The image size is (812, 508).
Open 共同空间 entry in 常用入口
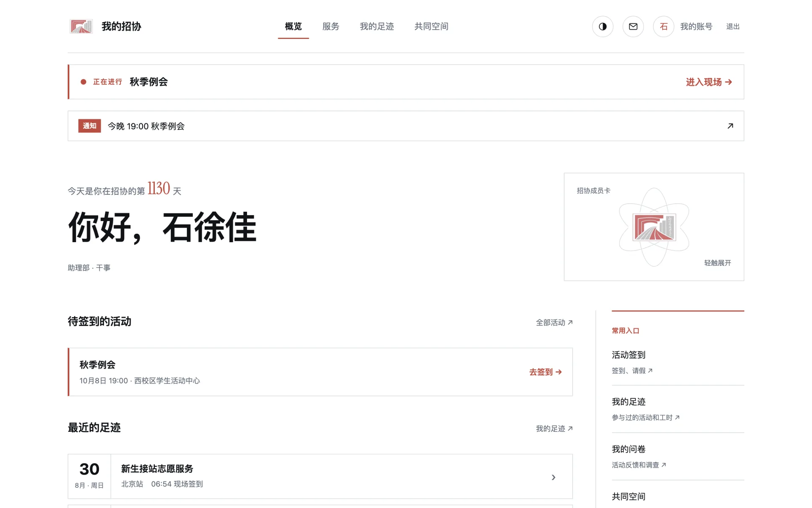pos(628,497)
